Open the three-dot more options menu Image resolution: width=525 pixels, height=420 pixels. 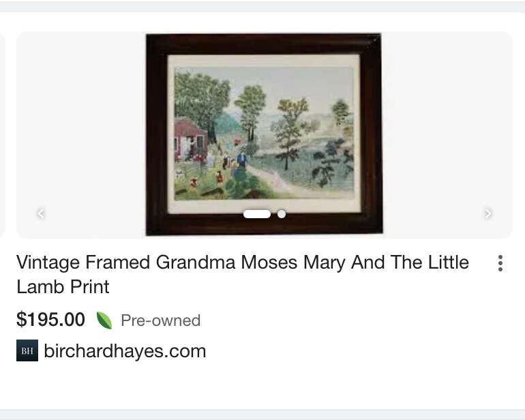click(500, 263)
